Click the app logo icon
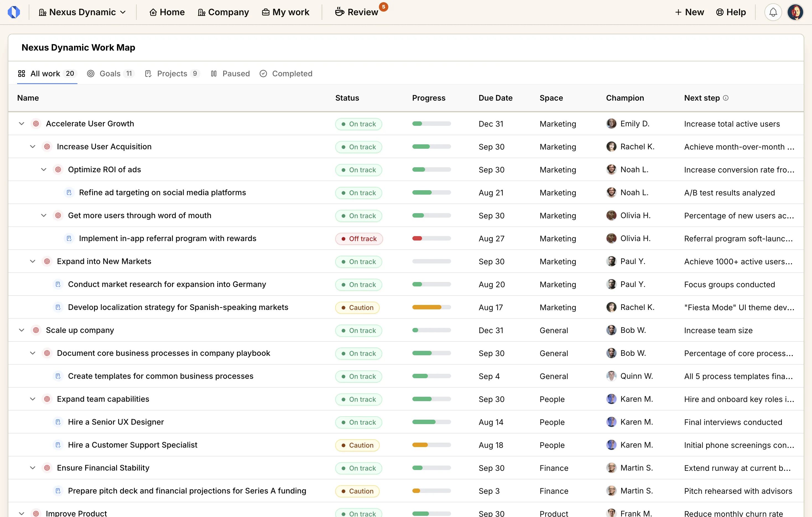Viewport: 812px width, 517px height. (14, 12)
